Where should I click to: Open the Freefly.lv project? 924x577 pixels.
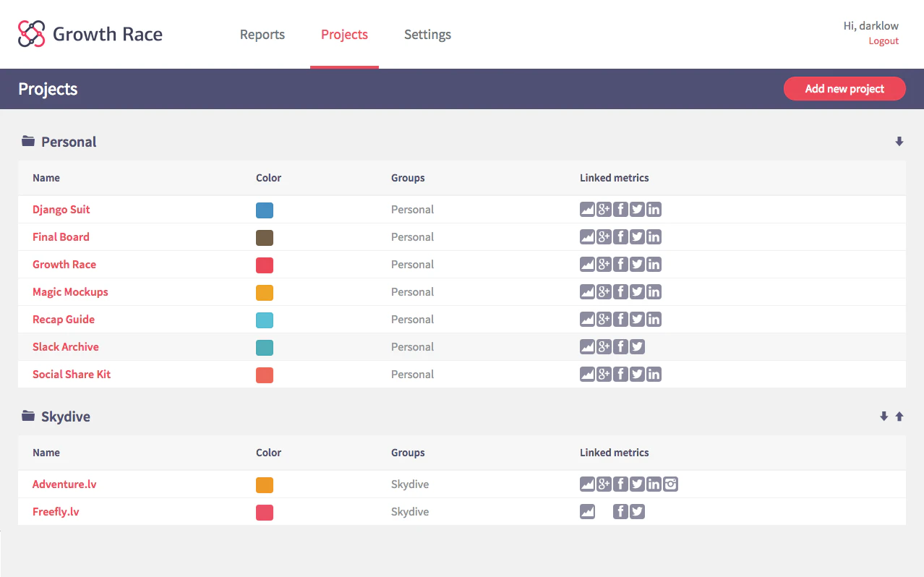click(56, 511)
